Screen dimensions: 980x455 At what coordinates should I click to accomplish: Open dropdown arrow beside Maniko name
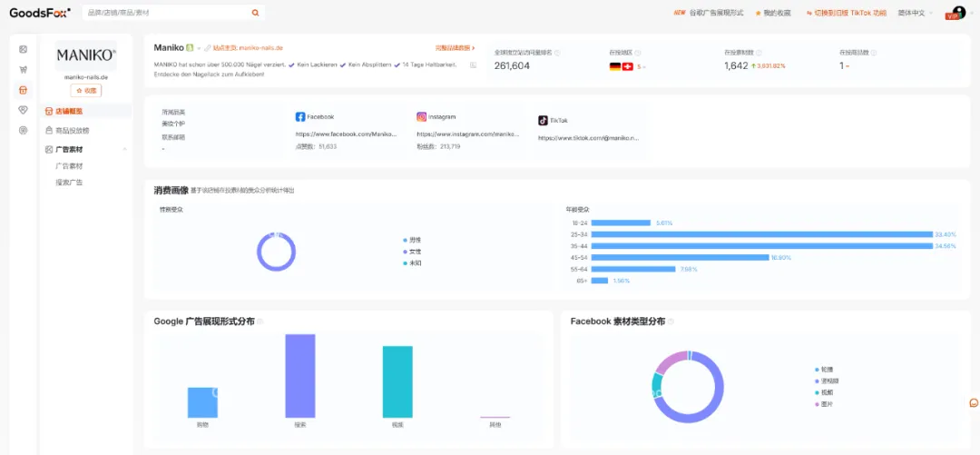[x=199, y=48]
